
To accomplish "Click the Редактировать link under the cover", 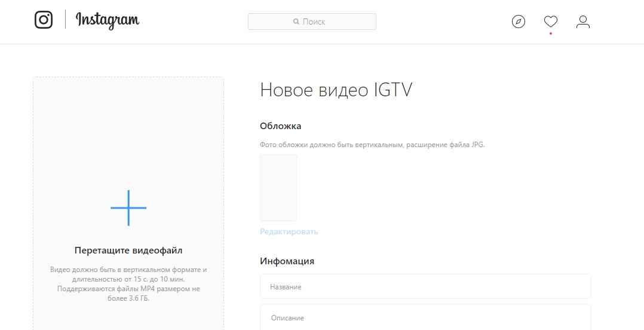I will [289, 231].
